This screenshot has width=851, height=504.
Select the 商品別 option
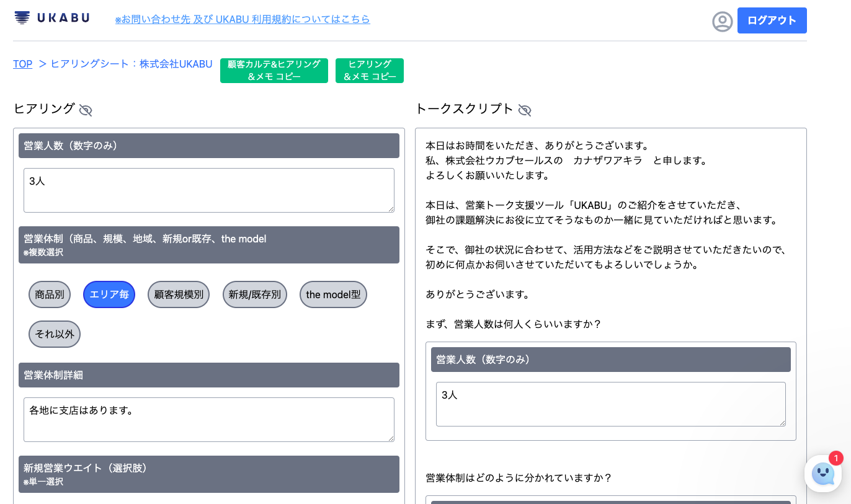50,294
